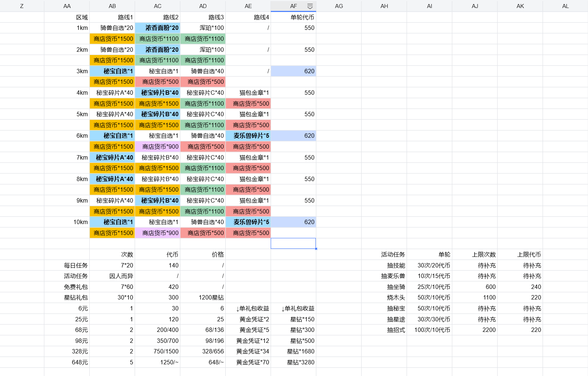Select '麦乐兽碎片*5' in the 10km row
Image resolution: width=588 pixels, height=376 pixels.
pos(248,222)
